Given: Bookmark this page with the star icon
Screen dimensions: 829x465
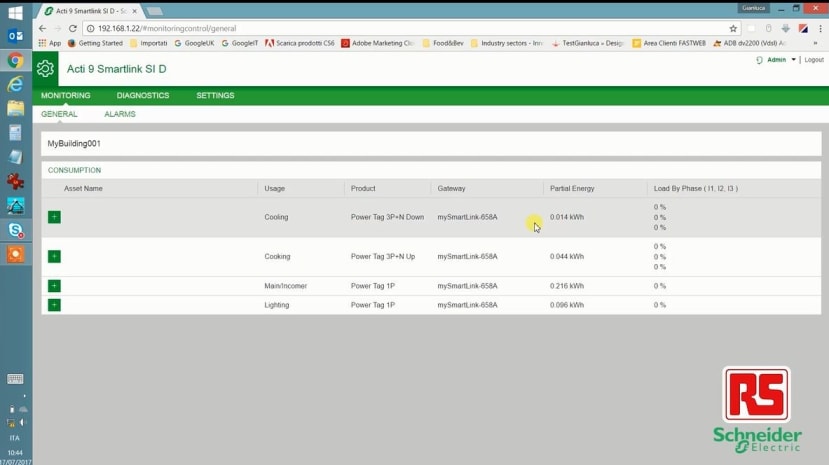Looking at the screenshot, I should pyautogui.click(x=733, y=29).
